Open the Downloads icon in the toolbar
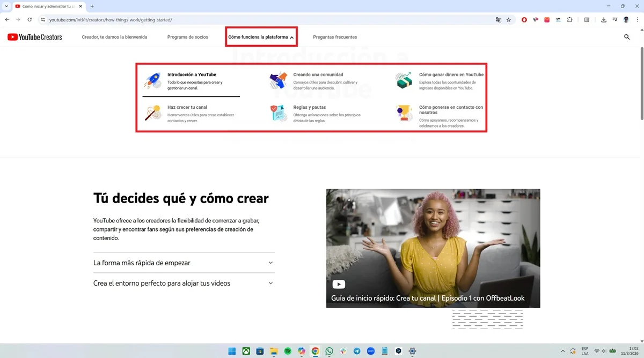 pyautogui.click(x=603, y=19)
